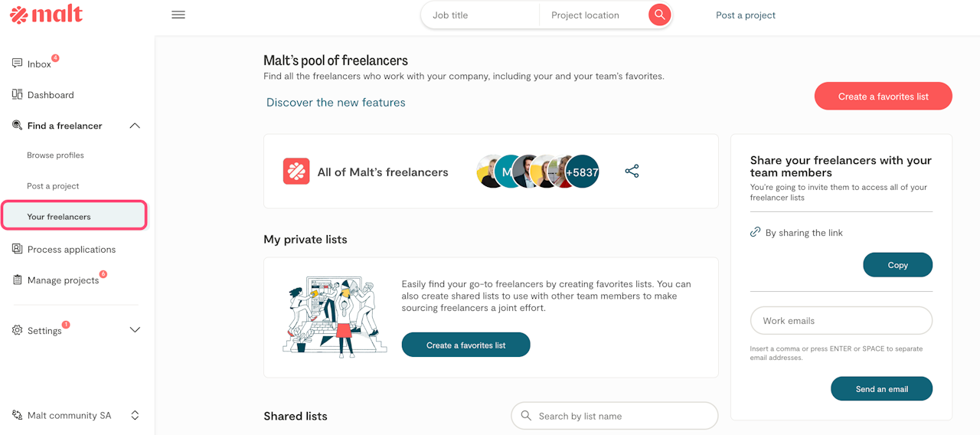
Task: Click the share icon beside freelancer avatars
Action: (x=632, y=172)
